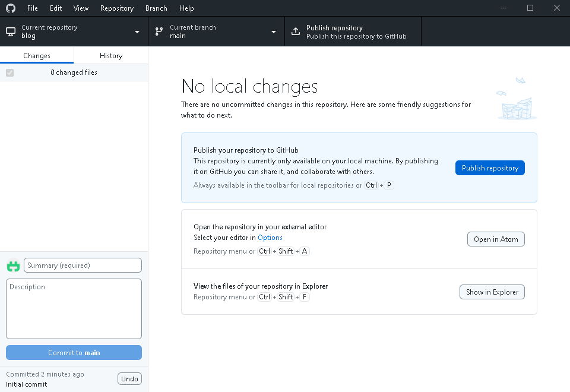Open the File menu
570x392 pixels.
(33, 8)
